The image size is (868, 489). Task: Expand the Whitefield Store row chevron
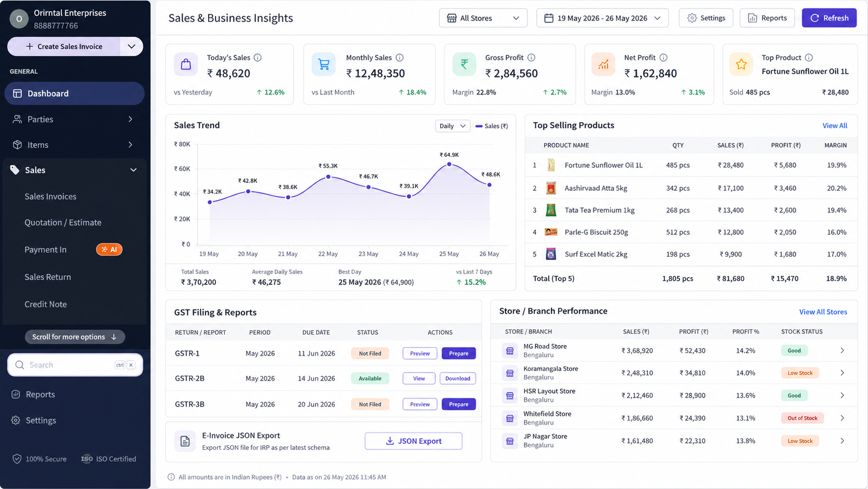[842, 418]
